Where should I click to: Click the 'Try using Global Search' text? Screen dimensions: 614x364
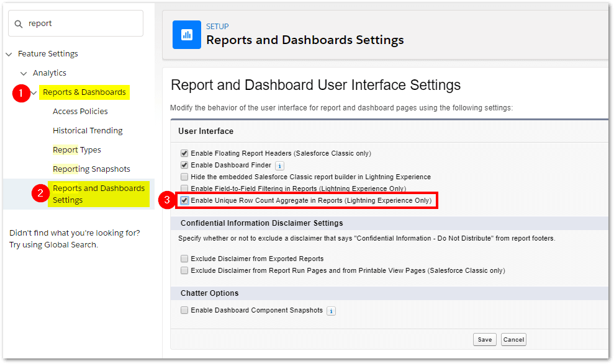(53, 245)
